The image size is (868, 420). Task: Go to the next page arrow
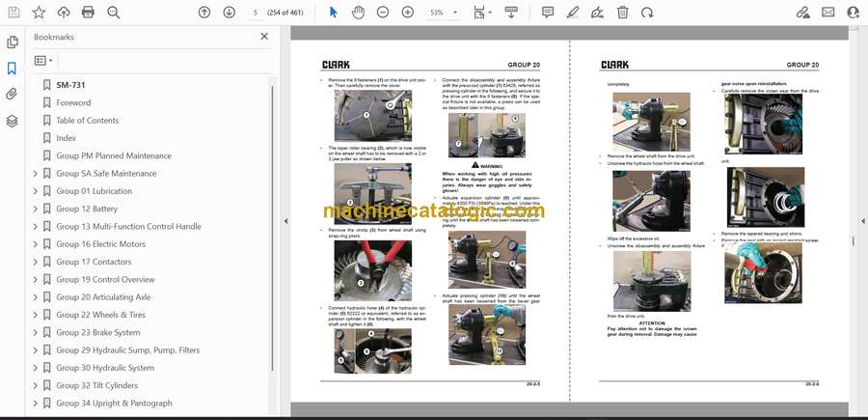229,13
